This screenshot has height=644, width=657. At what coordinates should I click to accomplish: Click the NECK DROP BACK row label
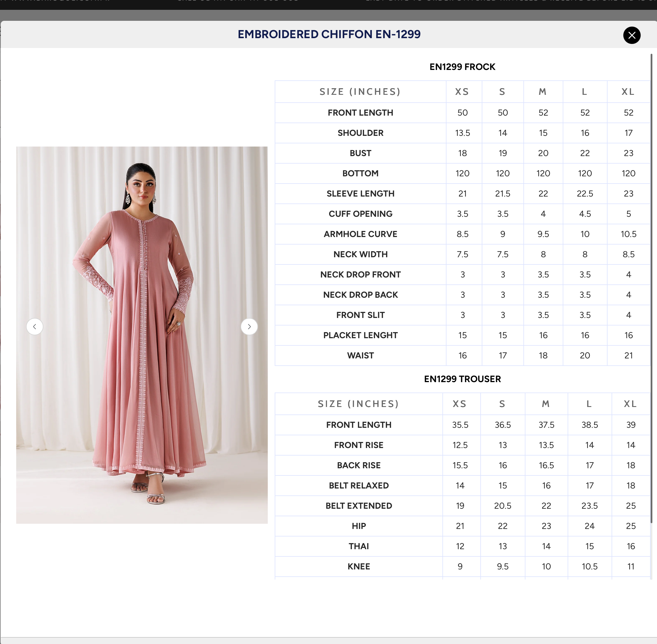[x=360, y=295]
